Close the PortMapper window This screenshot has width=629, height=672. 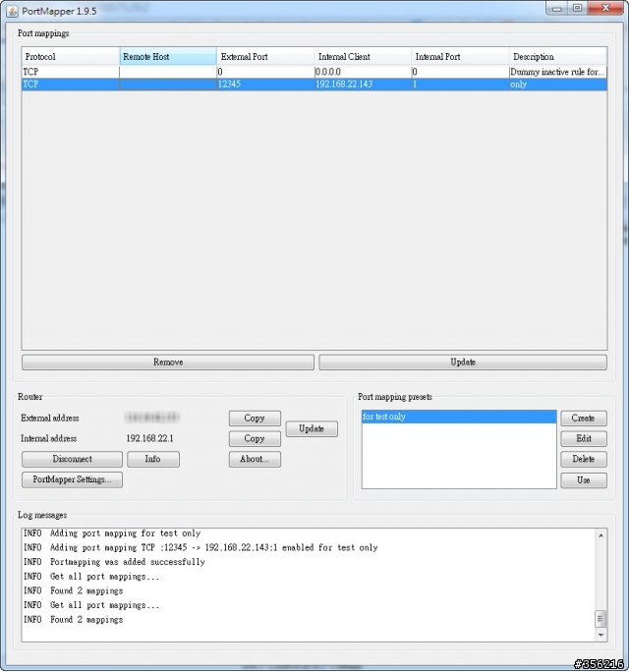[605, 8]
